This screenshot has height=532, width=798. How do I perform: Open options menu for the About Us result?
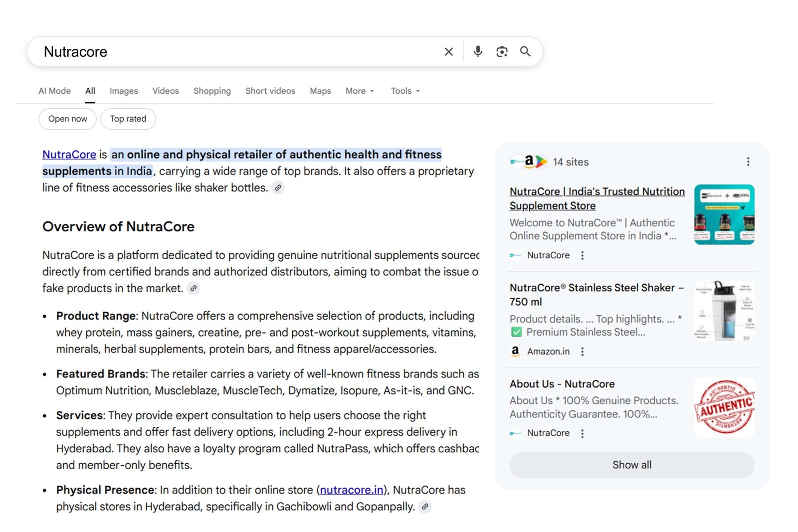pos(582,433)
